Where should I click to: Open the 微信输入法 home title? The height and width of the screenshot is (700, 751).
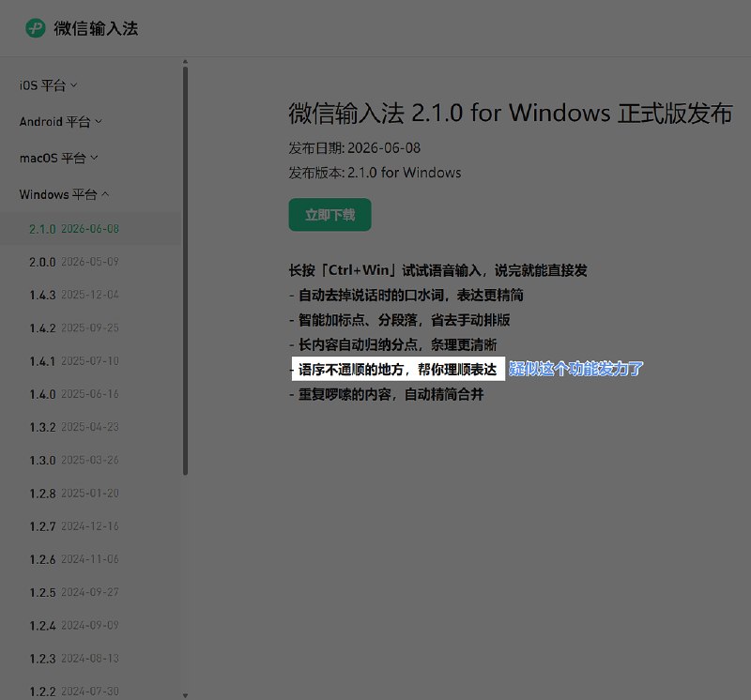(x=96, y=29)
